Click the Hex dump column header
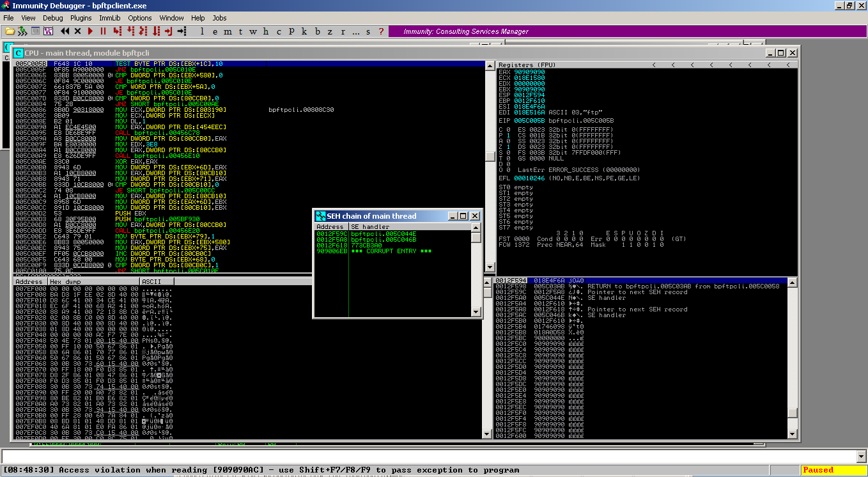Screen dimensions: 868x477 pyautogui.click(x=93, y=281)
